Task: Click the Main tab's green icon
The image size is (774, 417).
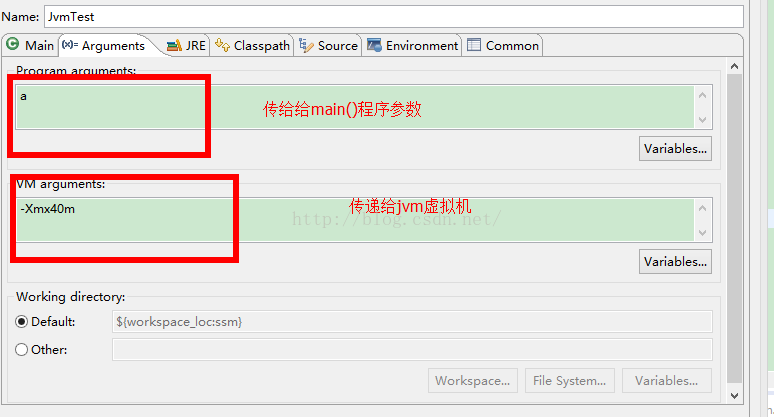Action: (x=12, y=44)
